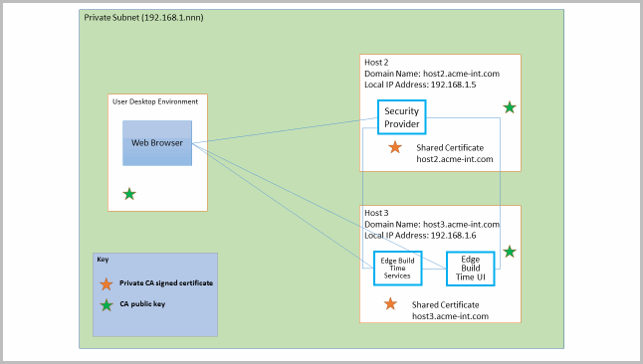This screenshot has height=364, width=643.
Task: Click the host2.acme-int.com domain name line
Action: (432, 74)
